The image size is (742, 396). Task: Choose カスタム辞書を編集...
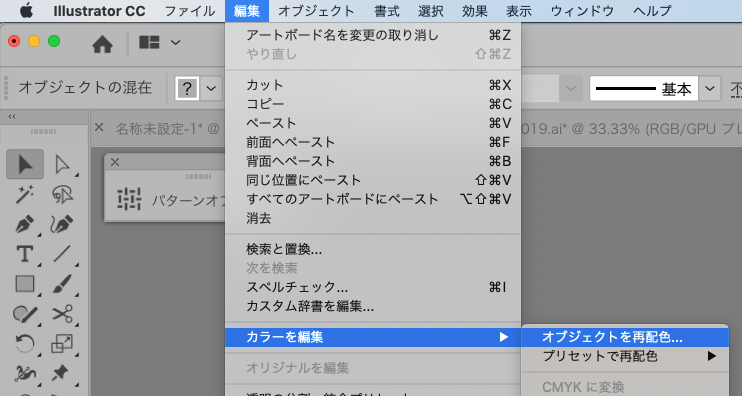click(x=373, y=307)
